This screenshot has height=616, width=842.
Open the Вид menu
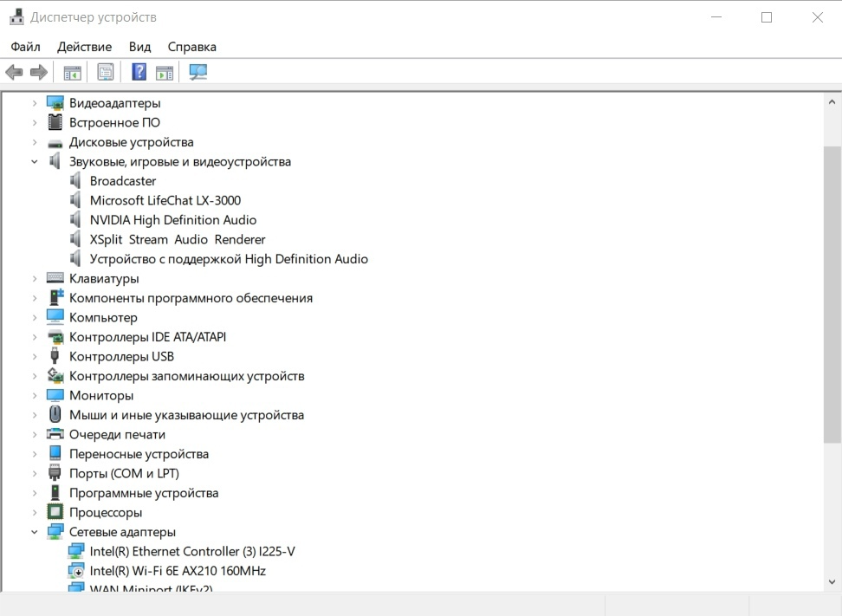click(x=139, y=47)
